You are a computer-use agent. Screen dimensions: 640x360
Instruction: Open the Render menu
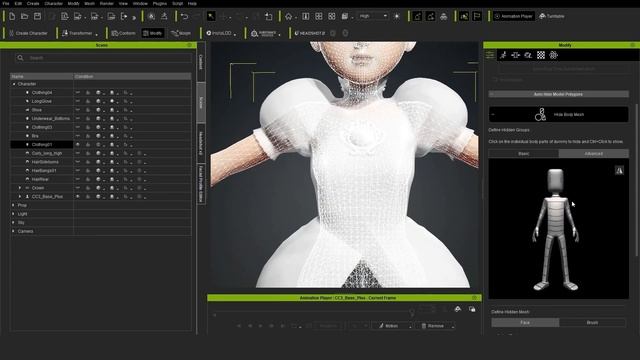107,3
